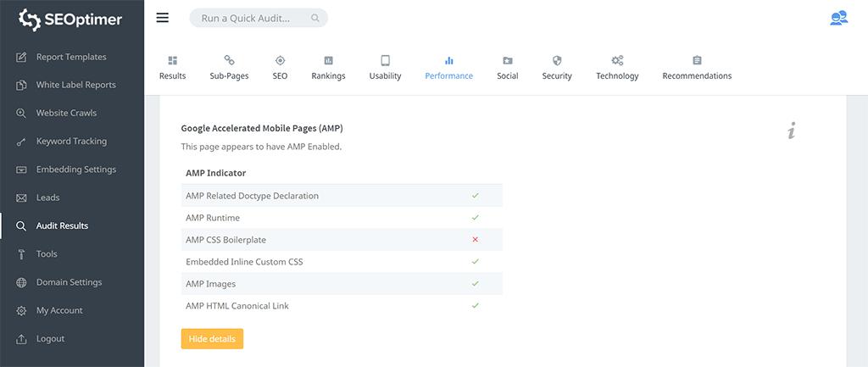Click the SEOptimer logo
Image resolution: width=868 pixels, height=367 pixels.
pos(72,19)
